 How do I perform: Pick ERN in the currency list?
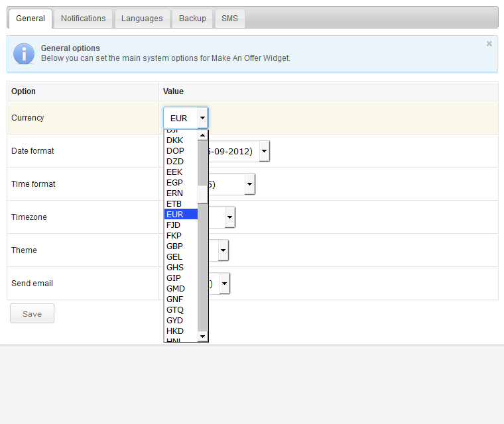(180, 193)
